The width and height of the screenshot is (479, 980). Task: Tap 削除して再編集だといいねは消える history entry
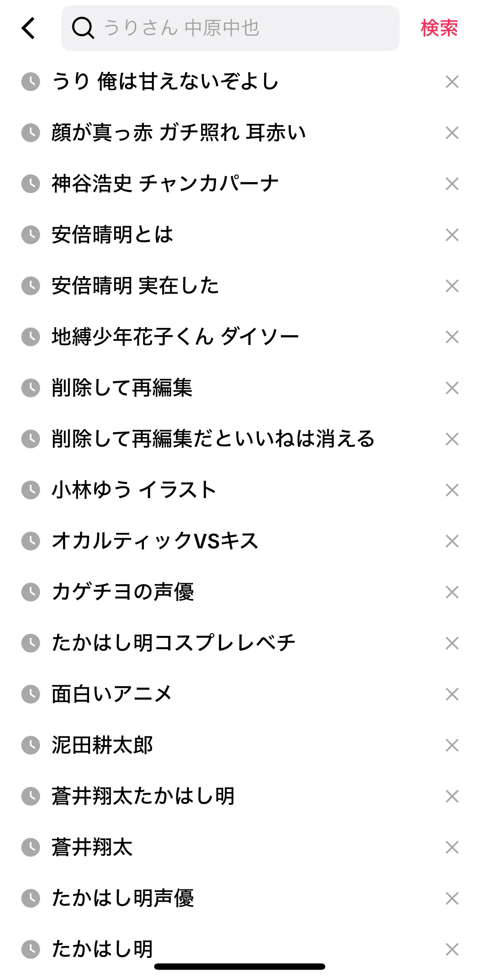pos(213,439)
